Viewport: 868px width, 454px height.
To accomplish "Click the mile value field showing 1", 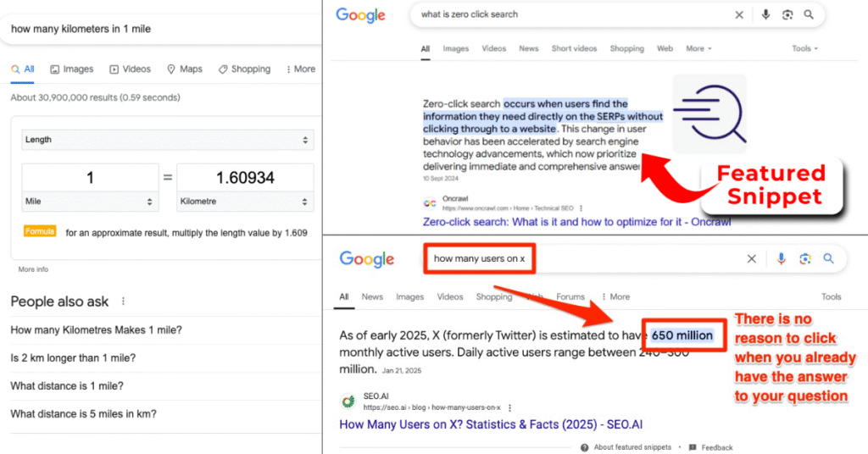I will click(x=90, y=178).
